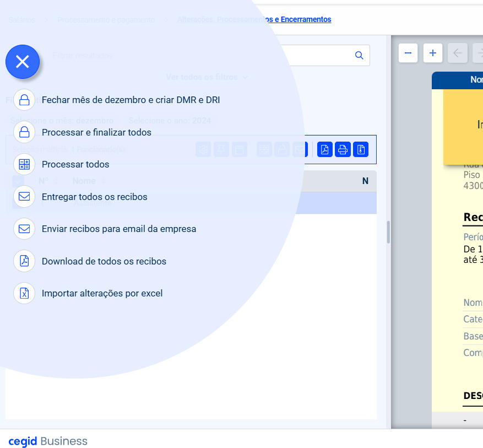Image resolution: width=483 pixels, height=448 pixels.
Task: Click the cegid Business logo
Action: click(48, 441)
